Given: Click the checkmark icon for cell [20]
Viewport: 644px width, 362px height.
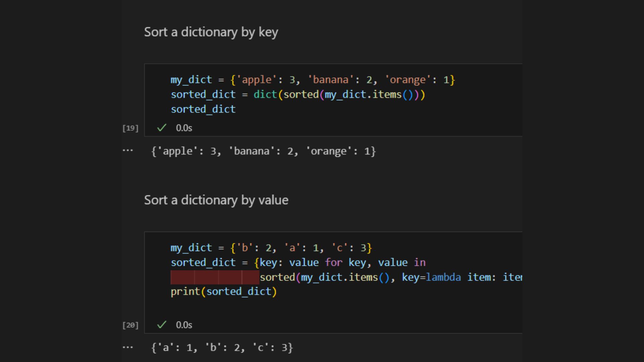Looking at the screenshot, I should [161, 325].
